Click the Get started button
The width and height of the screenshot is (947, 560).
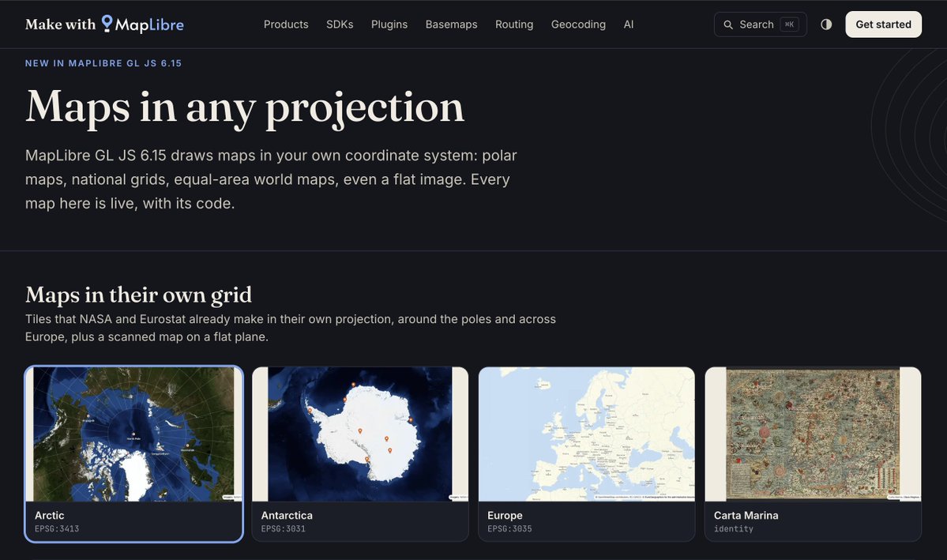pyautogui.click(x=883, y=24)
